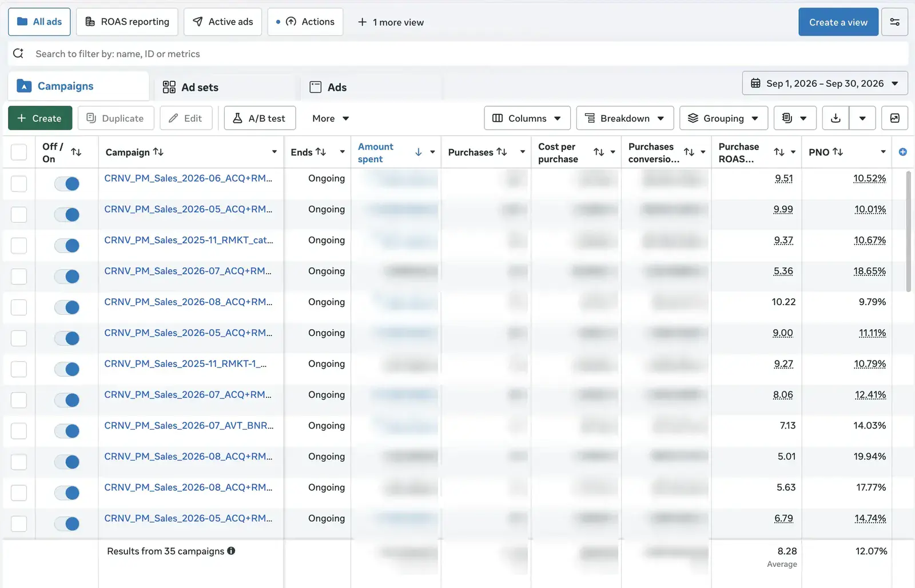Click the A/B test button
The width and height of the screenshot is (915, 588).
(x=260, y=118)
